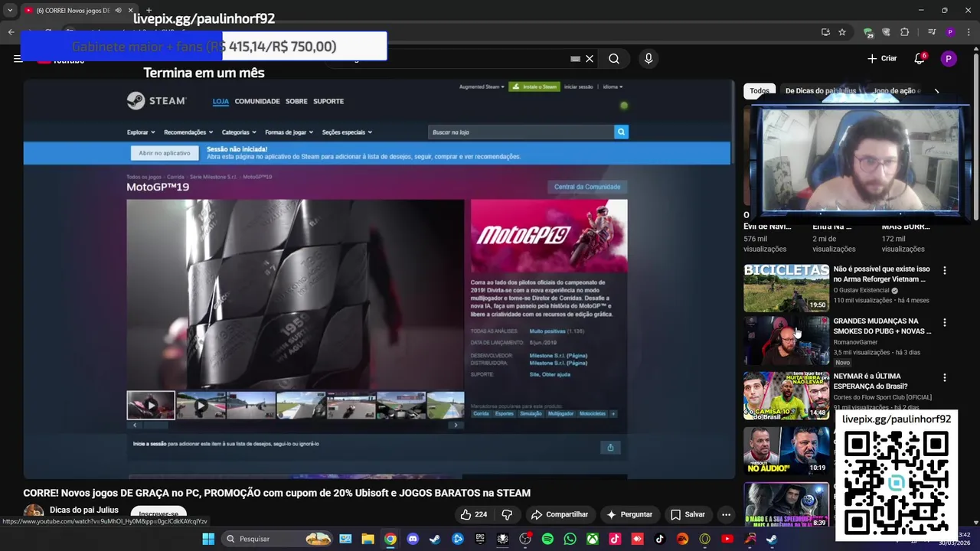Open Chrome tab search dropdown arrow
Screen dimensions: 980x551
pos(10,10)
